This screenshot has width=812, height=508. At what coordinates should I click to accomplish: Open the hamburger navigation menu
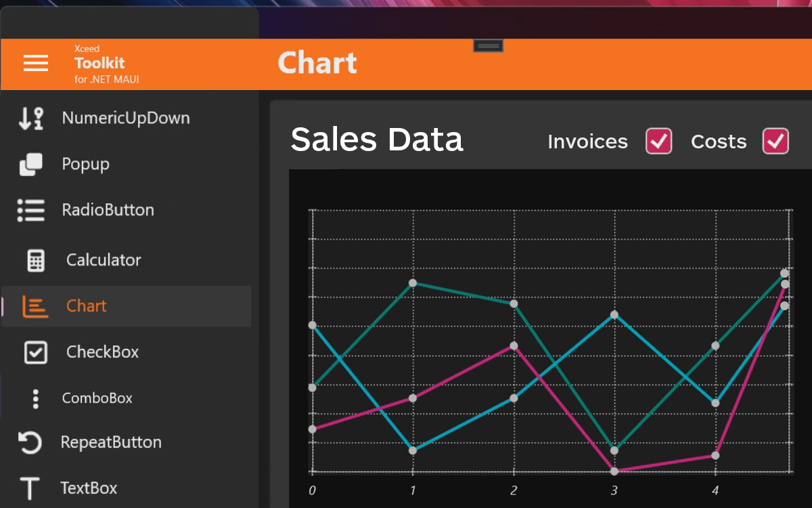point(36,64)
